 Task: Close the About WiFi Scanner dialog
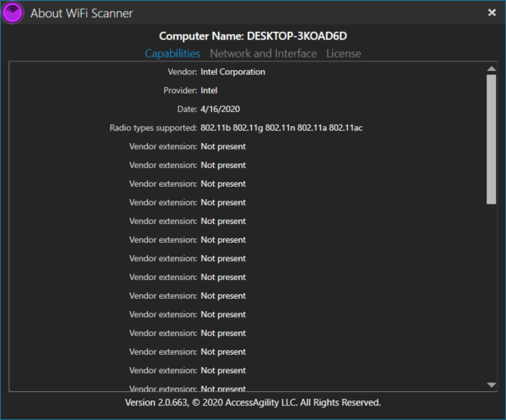click(491, 12)
